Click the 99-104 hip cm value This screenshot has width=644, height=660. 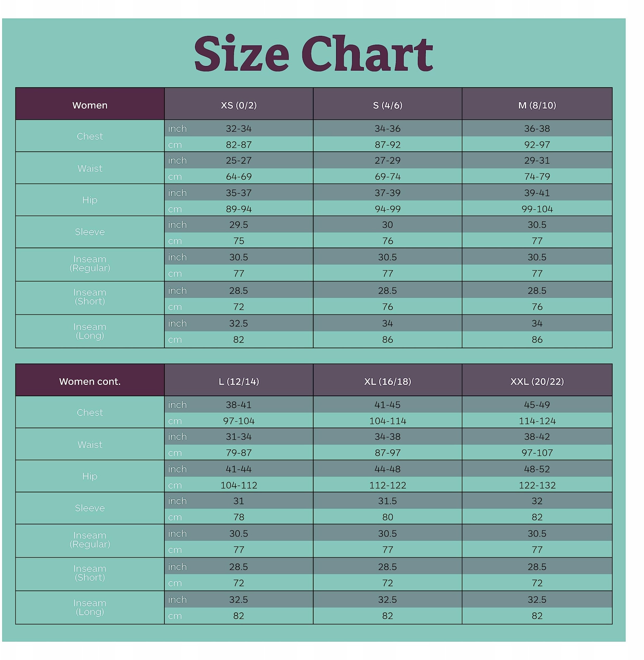click(537, 209)
